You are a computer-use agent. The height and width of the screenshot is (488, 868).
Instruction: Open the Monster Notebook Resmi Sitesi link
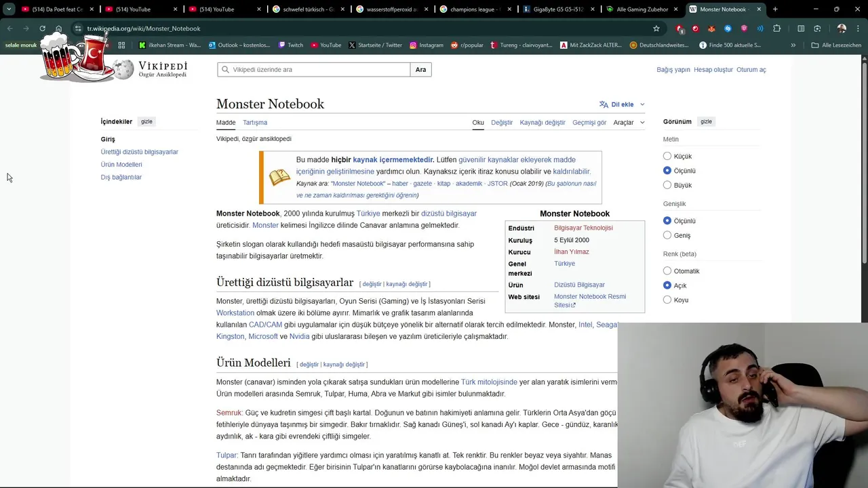[589, 301]
